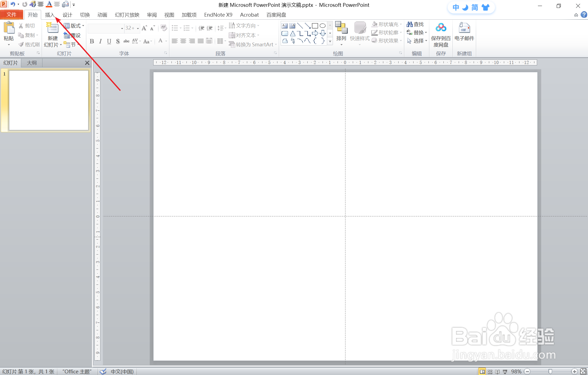Click language 中文(中国) in status bar

[122, 371]
